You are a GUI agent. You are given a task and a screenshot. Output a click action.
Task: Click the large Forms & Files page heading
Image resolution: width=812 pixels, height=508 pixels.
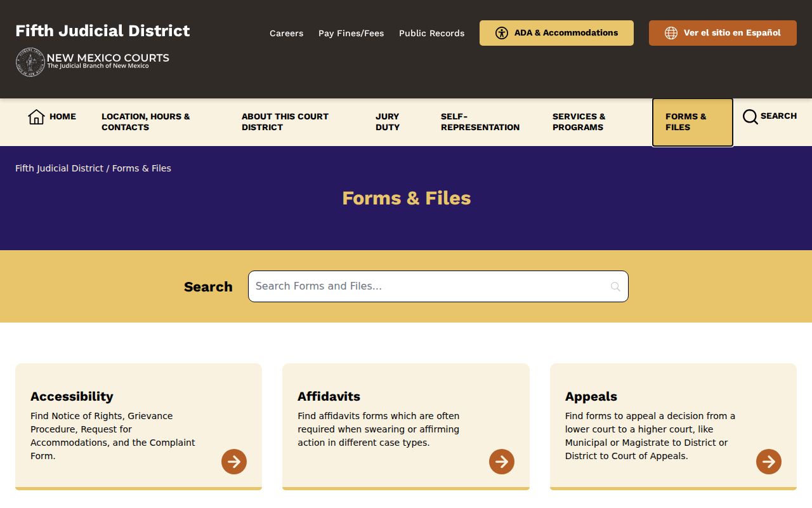tap(406, 198)
